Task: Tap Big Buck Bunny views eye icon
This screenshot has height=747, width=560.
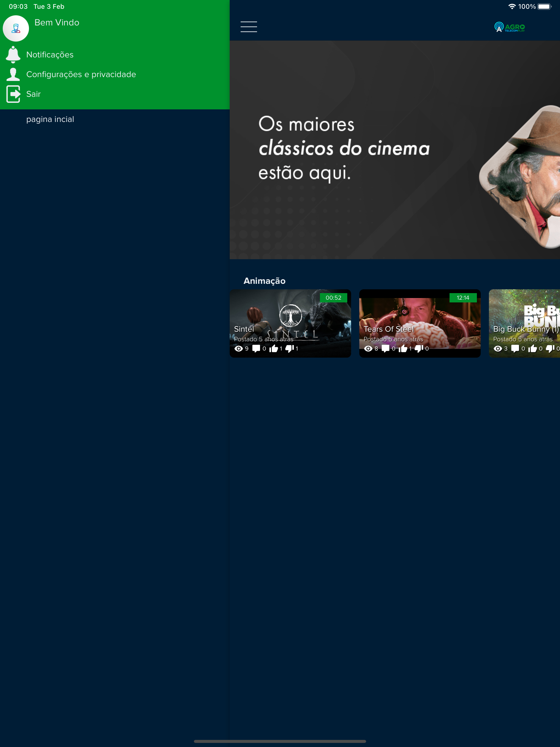Action: point(497,349)
